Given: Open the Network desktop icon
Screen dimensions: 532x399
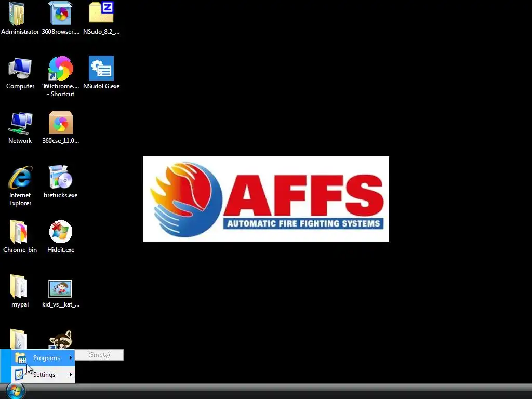Looking at the screenshot, I should [x=20, y=123].
